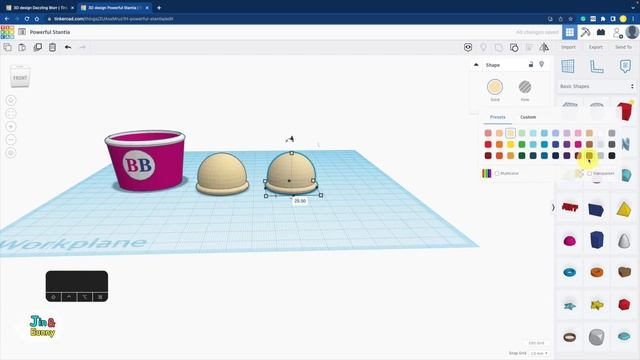Edit the design name Powerful Stantia
The height and width of the screenshot is (360, 640).
[x=50, y=32]
